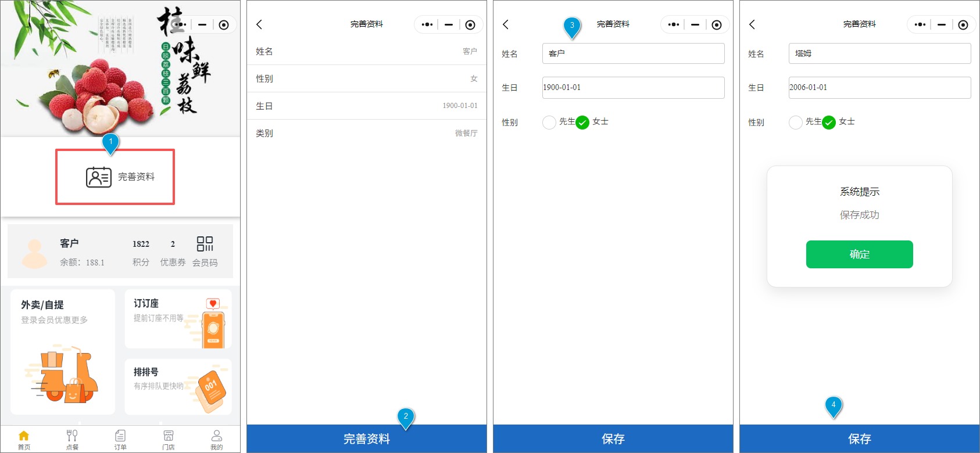Click 保存 beneath the 保存成功 dialog
Viewport: 980px width, 453px height.
[x=860, y=438]
